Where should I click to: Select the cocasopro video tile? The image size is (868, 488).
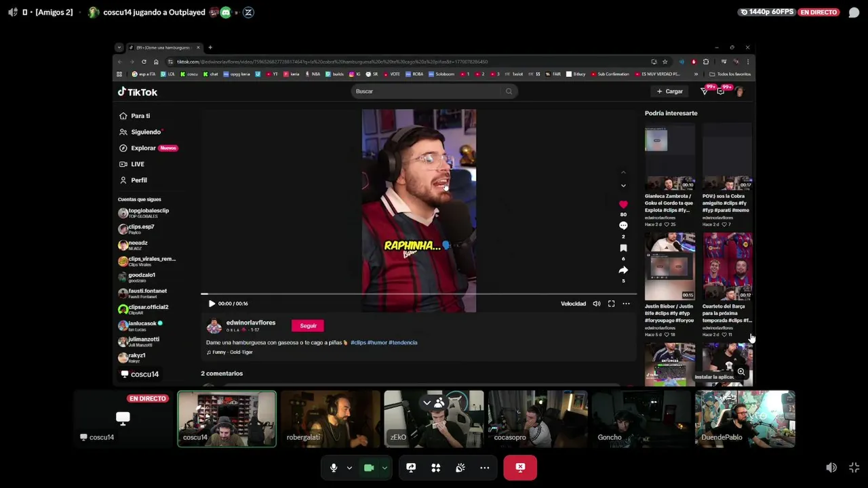[x=538, y=419]
